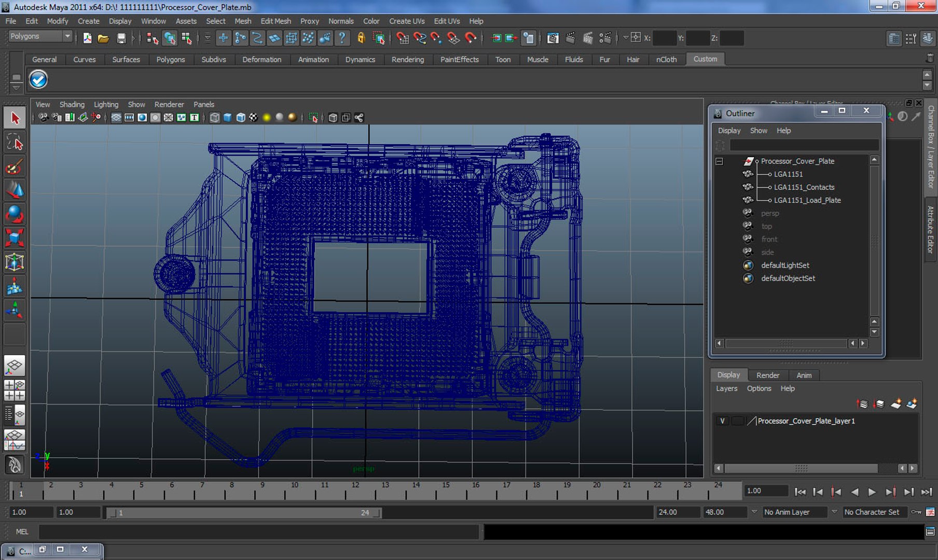Select the Lasso tool
938x560 pixels.
pyautogui.click(x=15, y=142)
